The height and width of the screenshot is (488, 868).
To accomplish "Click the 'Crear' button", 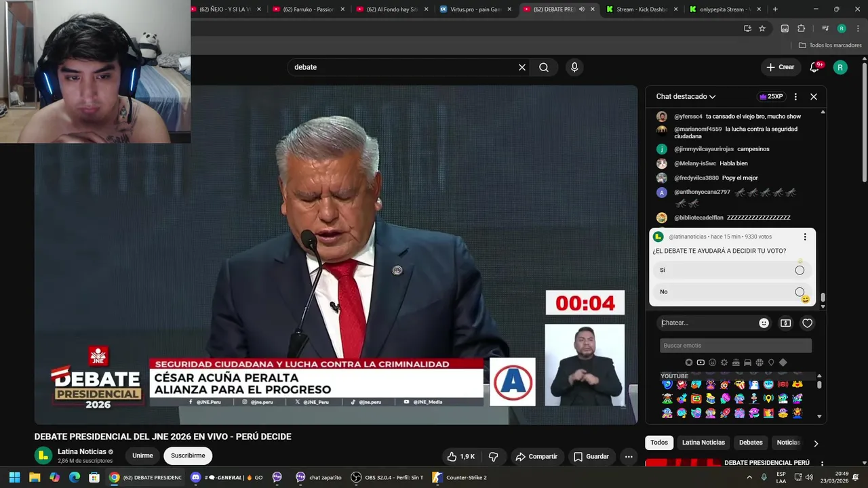I will (780, 67).
